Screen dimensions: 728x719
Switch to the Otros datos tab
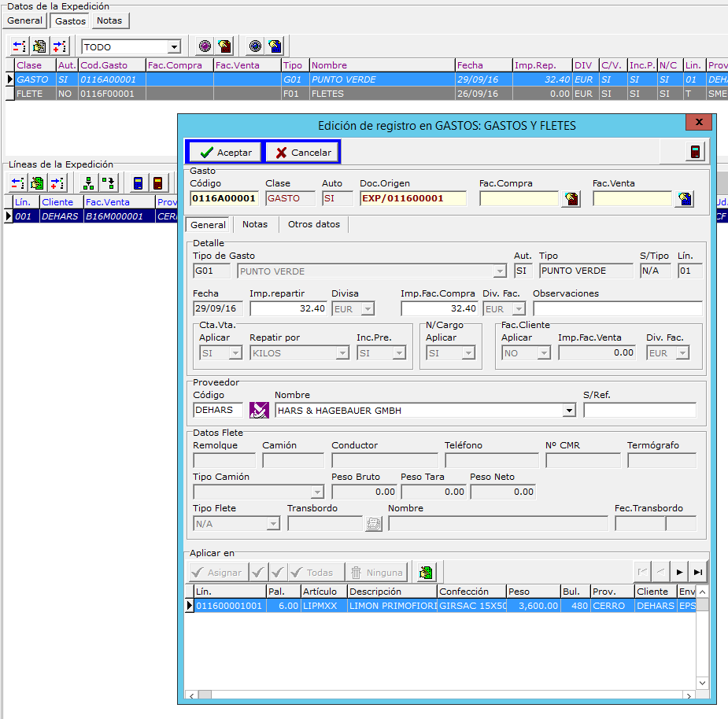click(314, 224)
